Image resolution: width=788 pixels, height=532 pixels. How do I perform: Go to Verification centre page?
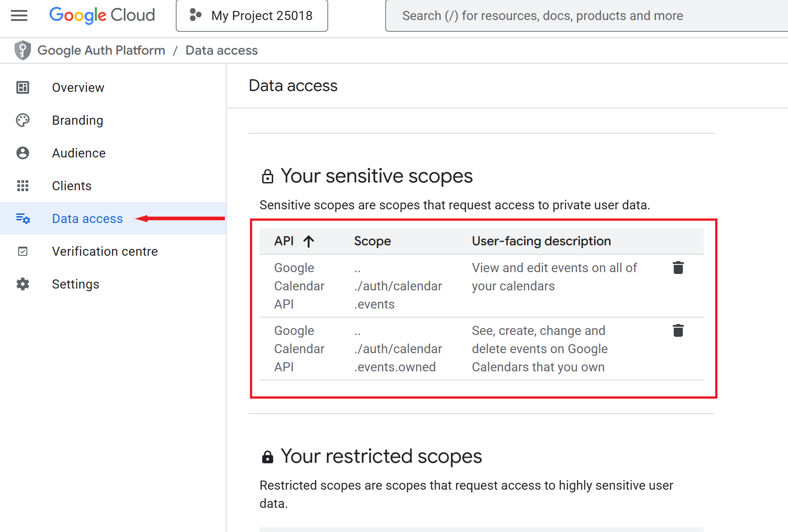coord(105,251)
